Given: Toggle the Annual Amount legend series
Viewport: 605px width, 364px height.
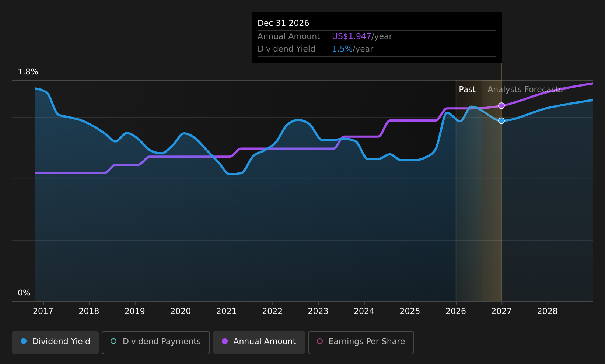Looking at the screenshot, I should tap(259, 342).
